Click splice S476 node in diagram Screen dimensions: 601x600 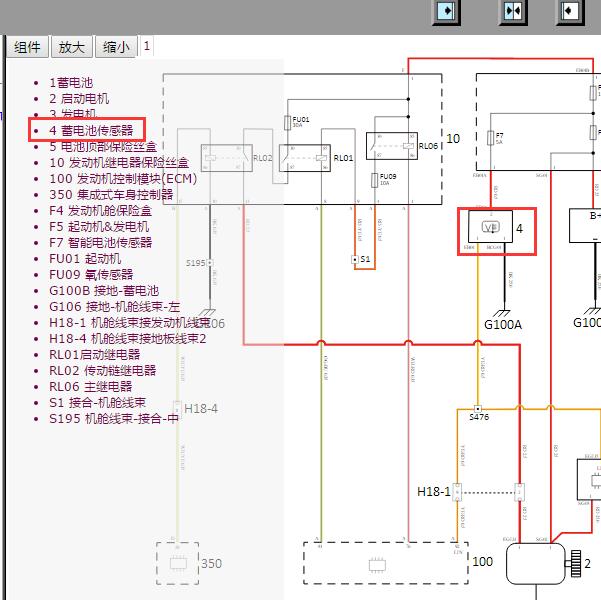(478, 409)
